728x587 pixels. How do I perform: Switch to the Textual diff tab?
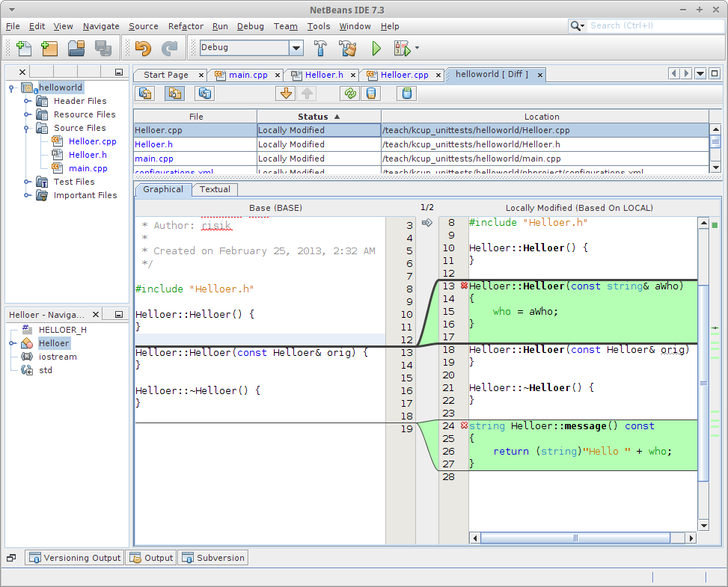tap(215, 189)
